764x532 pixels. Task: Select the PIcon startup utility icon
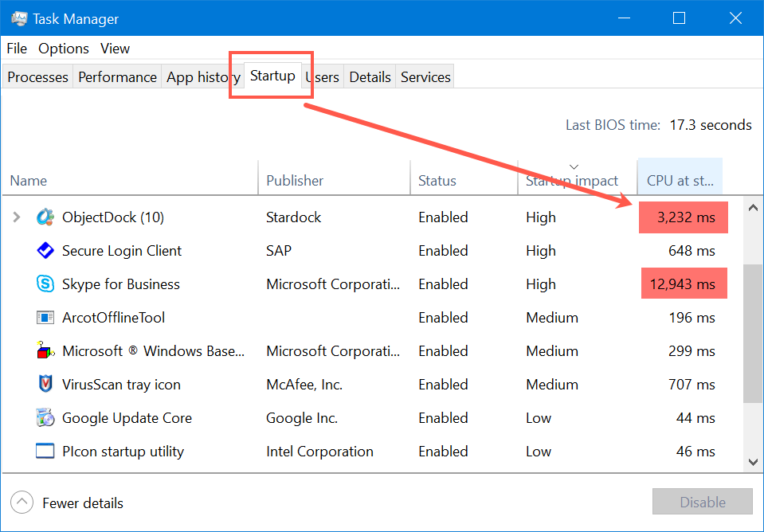45,452
